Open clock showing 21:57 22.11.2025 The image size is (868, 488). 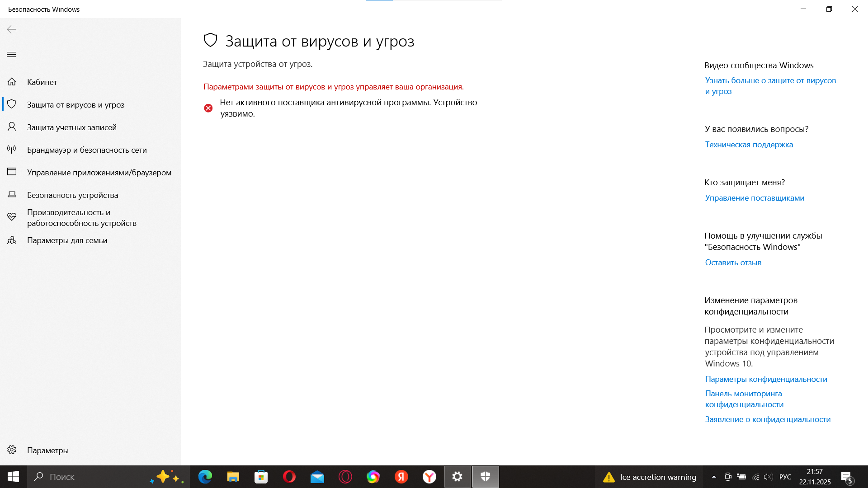tap(815, 477)
